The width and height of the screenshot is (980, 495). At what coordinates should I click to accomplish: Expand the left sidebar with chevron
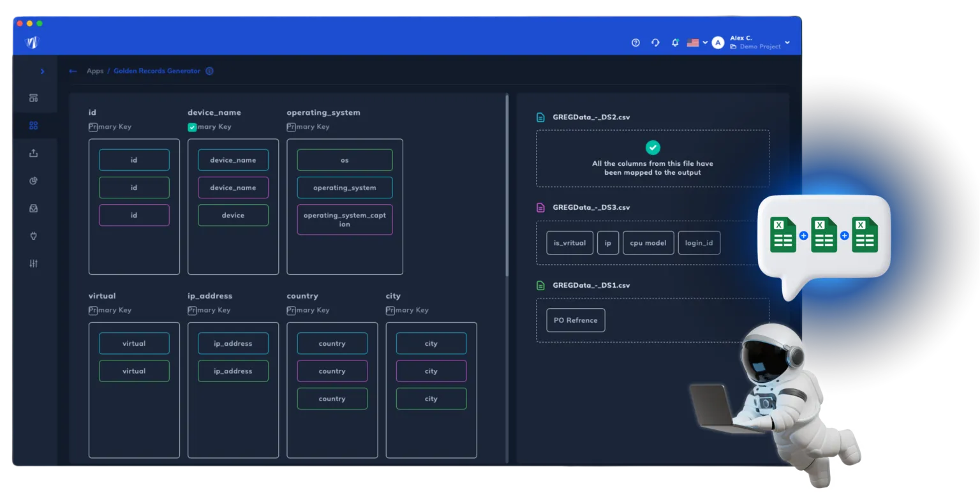click(x=42, y=71)
